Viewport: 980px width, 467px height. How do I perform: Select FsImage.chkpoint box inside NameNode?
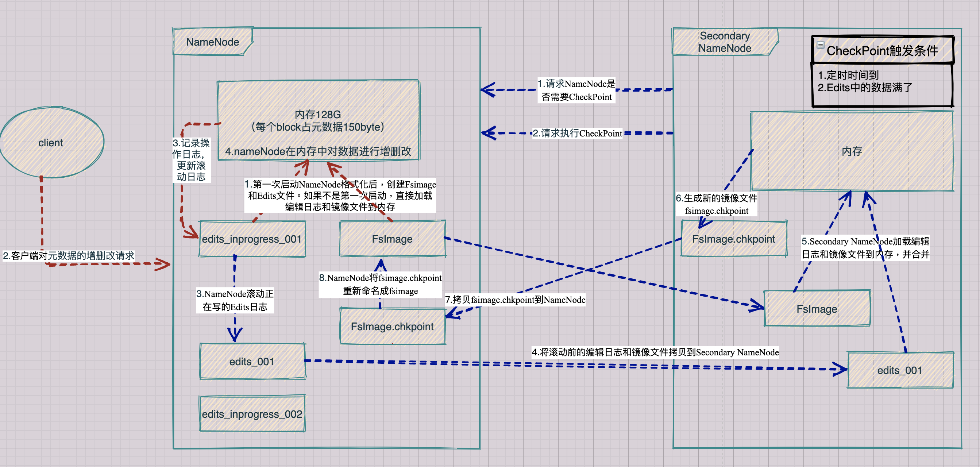click(392, 327)
